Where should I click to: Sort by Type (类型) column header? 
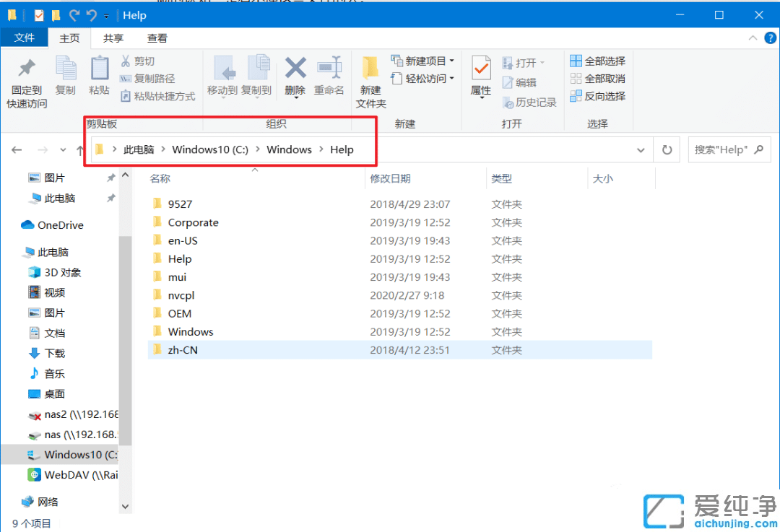[501, 178]
